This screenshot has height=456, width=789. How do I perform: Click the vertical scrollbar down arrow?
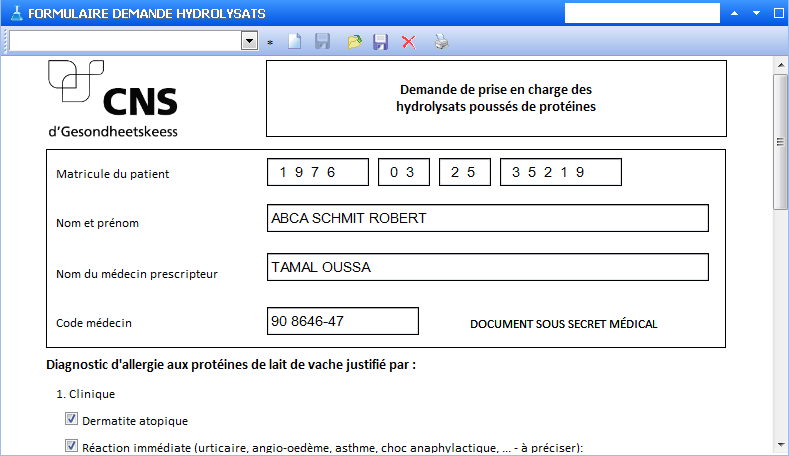pyautogui.click(x=780, y=445)
